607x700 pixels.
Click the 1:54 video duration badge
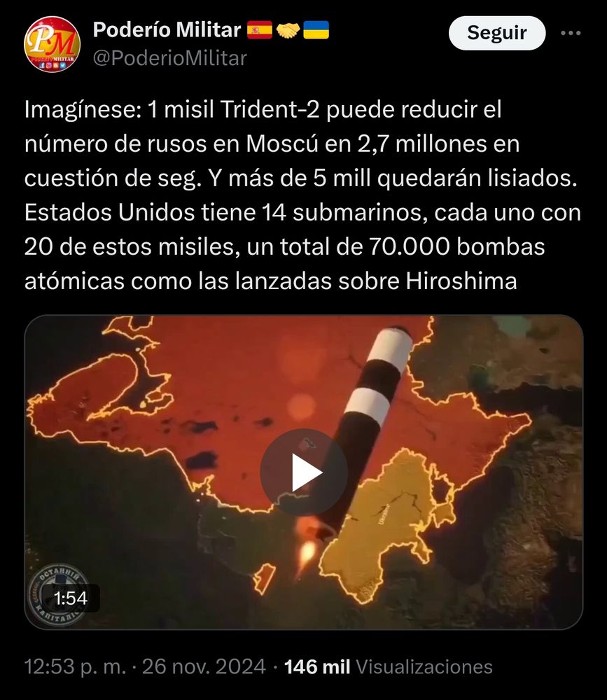(71, 598)
